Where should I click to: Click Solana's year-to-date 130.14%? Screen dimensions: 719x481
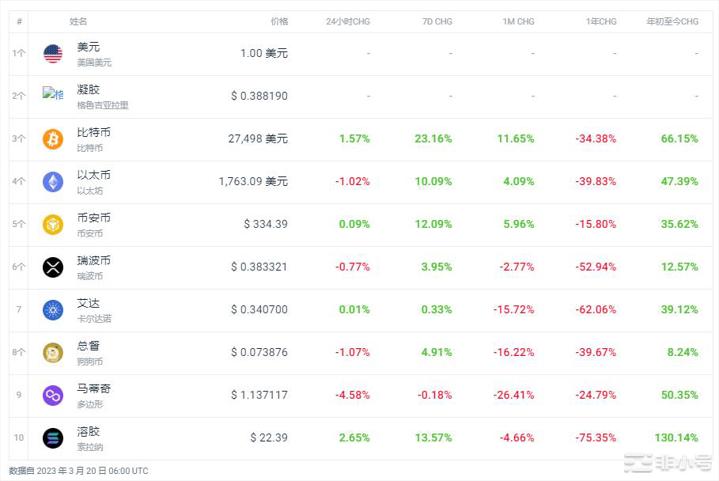click(676, 437)
